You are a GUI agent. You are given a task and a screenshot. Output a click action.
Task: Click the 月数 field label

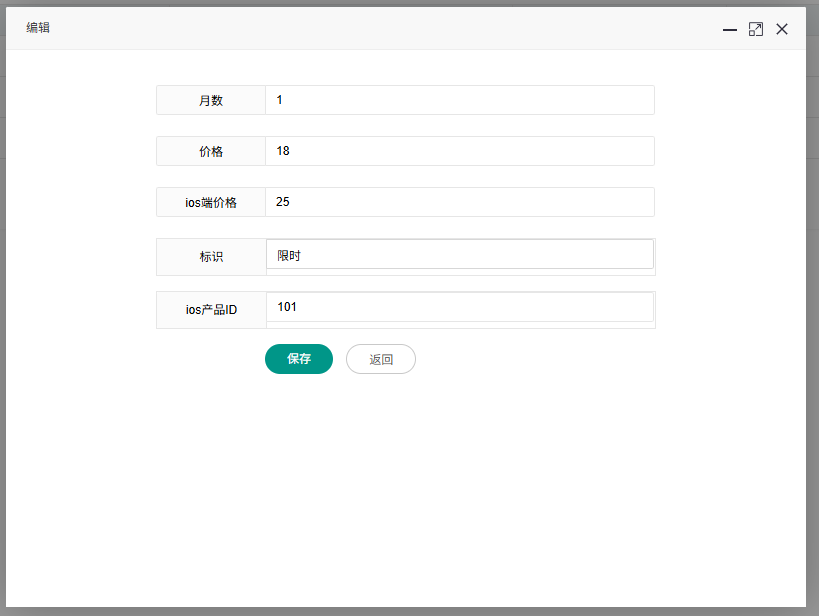click(211, 100)
